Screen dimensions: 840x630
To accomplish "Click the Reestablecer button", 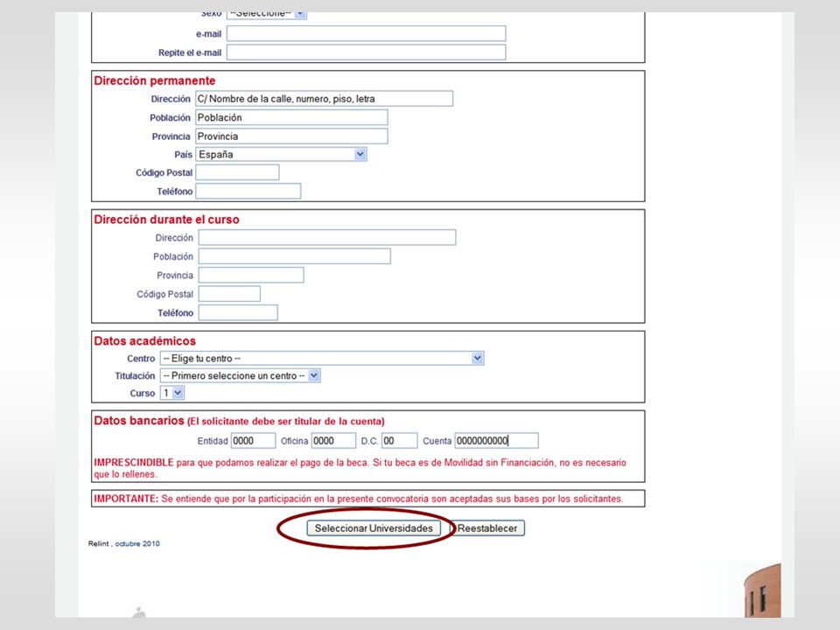I will (x=487, y=528).
